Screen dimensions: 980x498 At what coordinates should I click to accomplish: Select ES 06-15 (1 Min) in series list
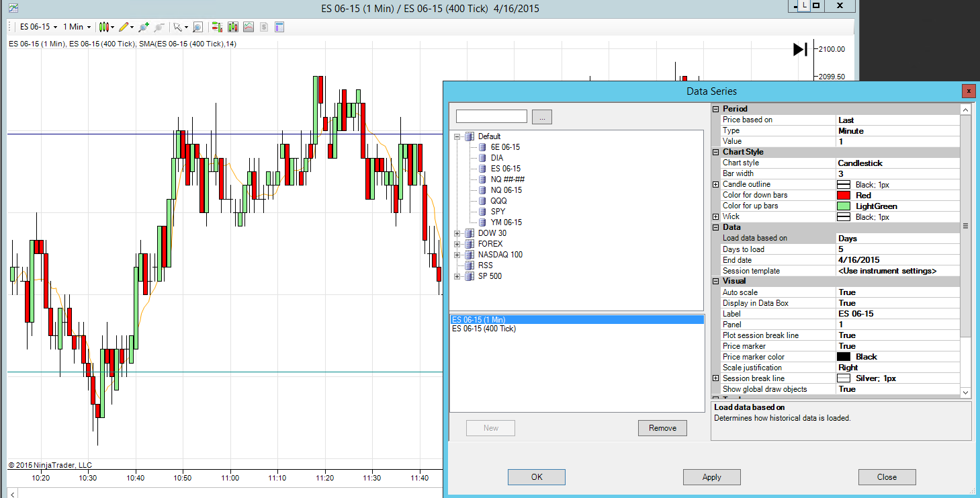coord(577,320)
